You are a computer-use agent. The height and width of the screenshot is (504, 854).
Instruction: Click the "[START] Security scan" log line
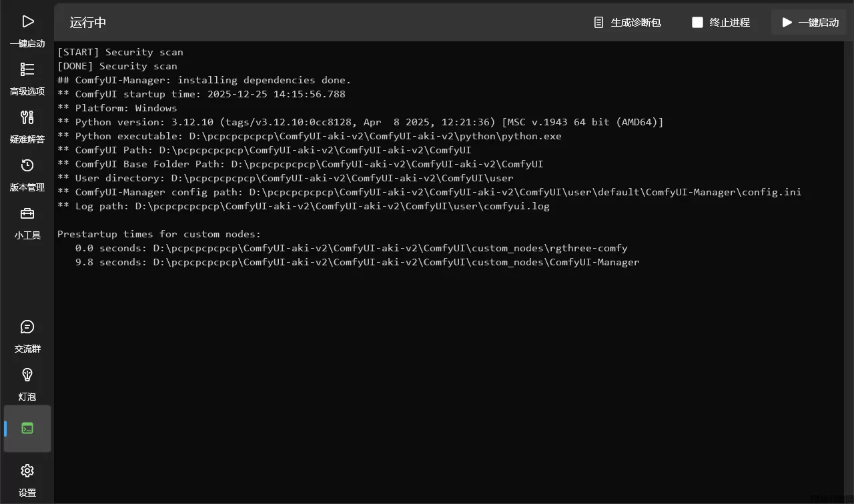(x=120, y=52)
